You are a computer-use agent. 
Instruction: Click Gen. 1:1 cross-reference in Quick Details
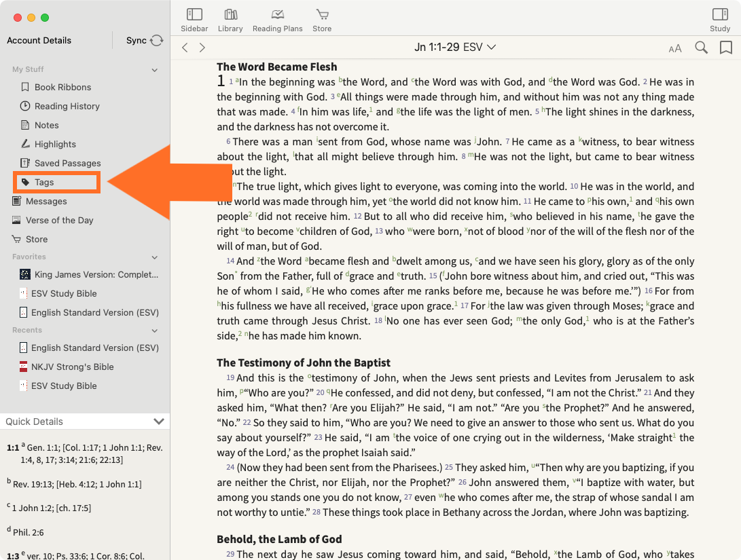pyautogui.click(x=43, y=447)
